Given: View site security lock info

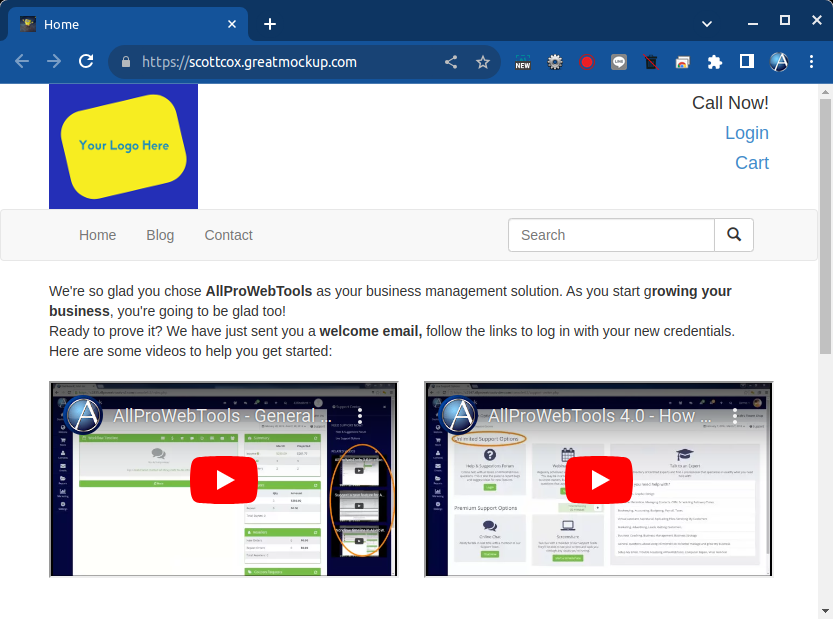Looking at the screenshot, I should [126, 62].
